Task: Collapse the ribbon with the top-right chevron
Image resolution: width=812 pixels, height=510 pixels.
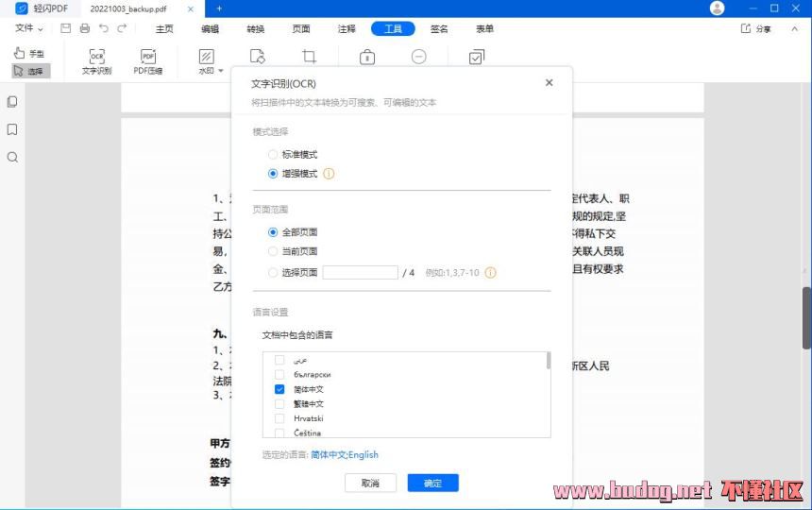Action: (x=793, y=29)
